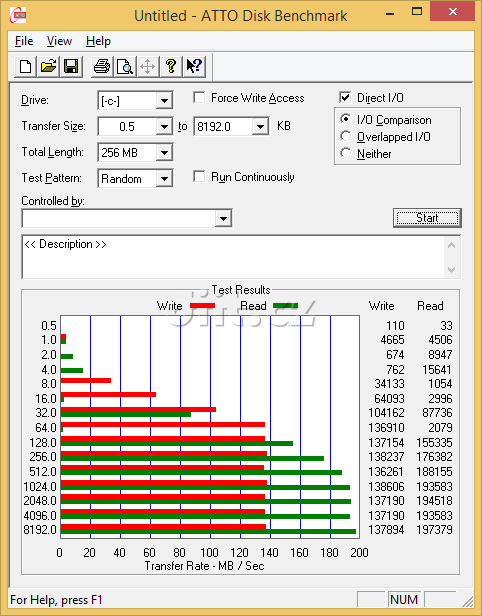Screen dimensions: 482x616
Task: Click the four-arrow move toolbar icon
Action: pos(148,66)
